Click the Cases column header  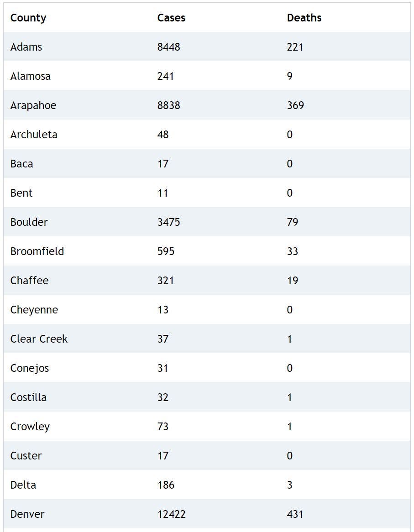point(171,18)
